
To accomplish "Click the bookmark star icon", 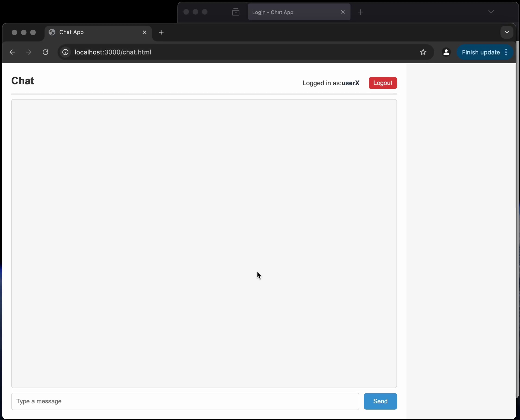I will tap(423, 52).
